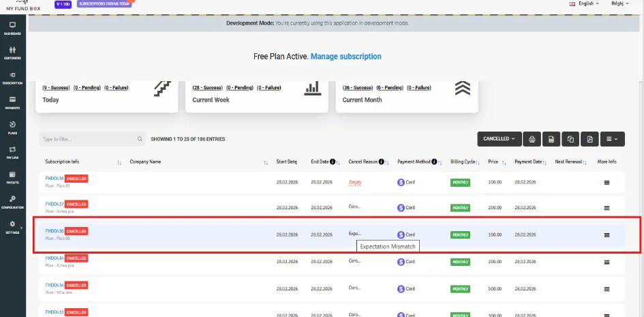Sort by Subscription Info column
The width and height of the screenshot is (644, 317).
[x=119, y=163]
